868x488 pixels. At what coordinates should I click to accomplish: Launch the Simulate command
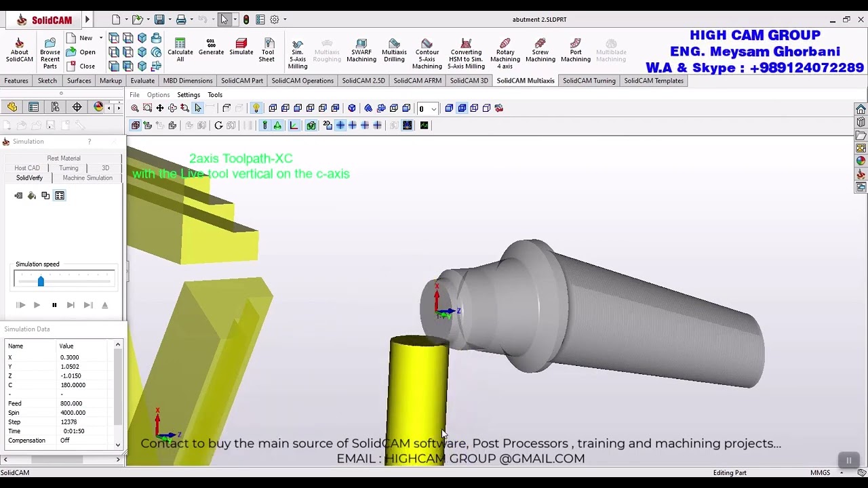pos(241,47)
